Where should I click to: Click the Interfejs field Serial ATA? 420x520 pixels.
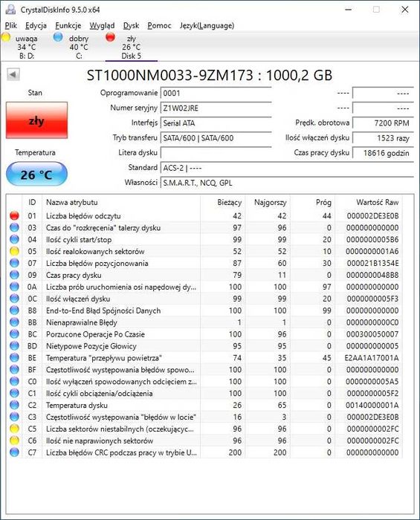(x=216, y=123)
